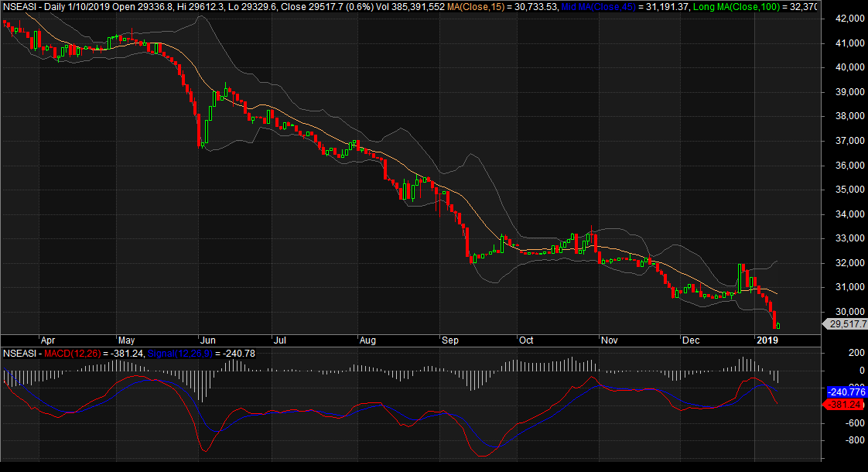The height and width of the screenshot is (472, 868).
Task: Click the 38,000 price axis label
Action: pyautogui.click(x=849, y=116)
